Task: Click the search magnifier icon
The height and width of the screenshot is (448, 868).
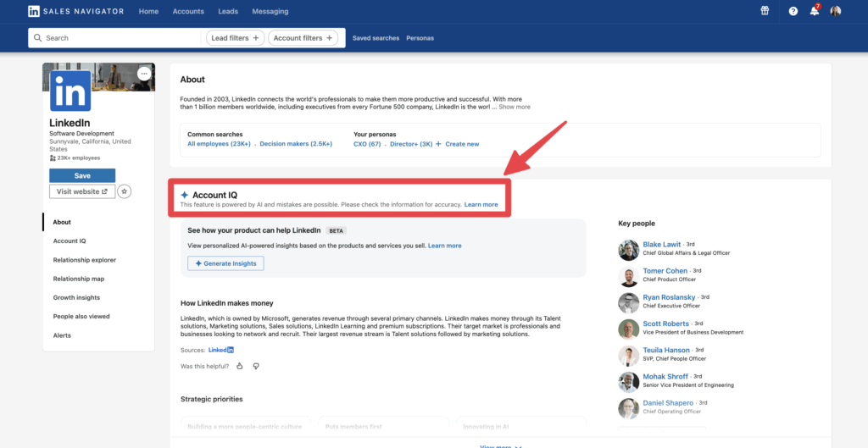Action: pyautogui.click(x=37, y=38)
